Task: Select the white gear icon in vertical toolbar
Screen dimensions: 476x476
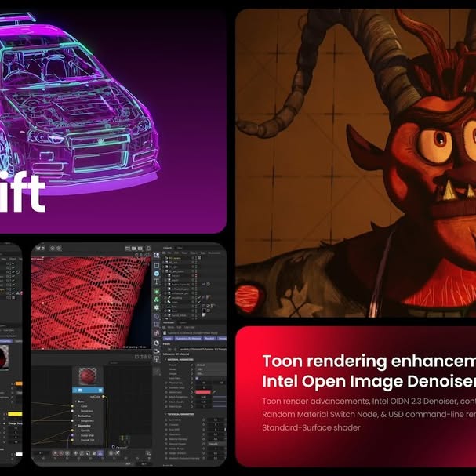Action: (157, 307)
